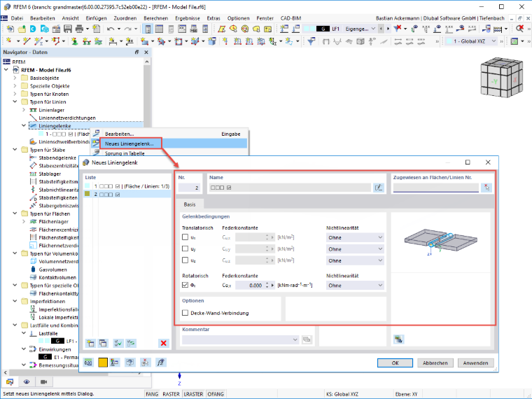Screen dimensions: 532x399
Task: Toggle the Tables panel toolbar icon
Action: 159,29
